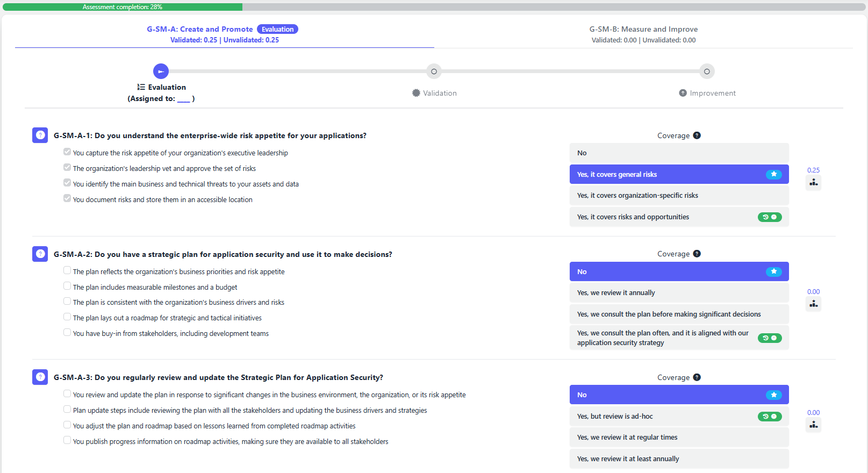Select 'Yes, it covers organization-specific risks' answer
Image resolution: width=868 pixels, height=473 pixels.
679,196
